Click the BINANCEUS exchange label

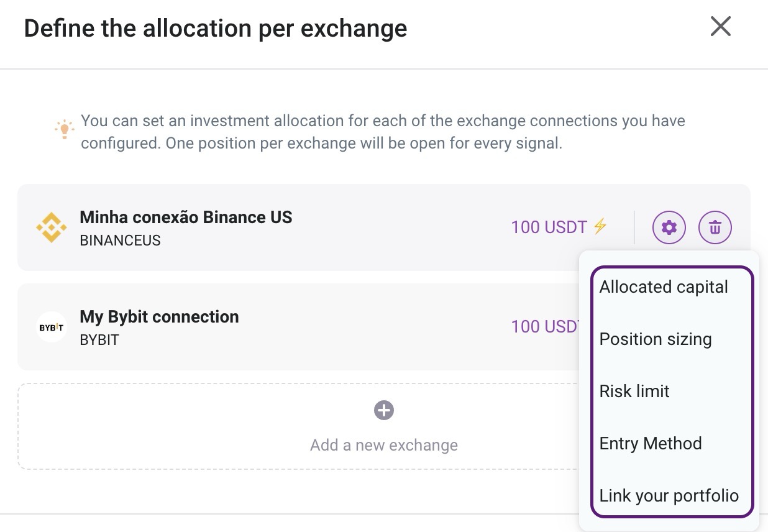[x=120, y=241]
